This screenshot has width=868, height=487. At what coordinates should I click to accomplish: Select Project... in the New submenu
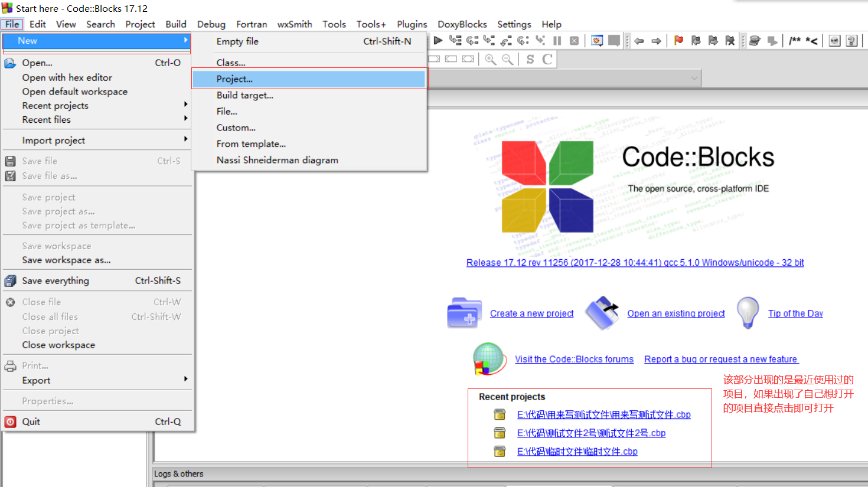pyautogui.click(x=309, y=79)
